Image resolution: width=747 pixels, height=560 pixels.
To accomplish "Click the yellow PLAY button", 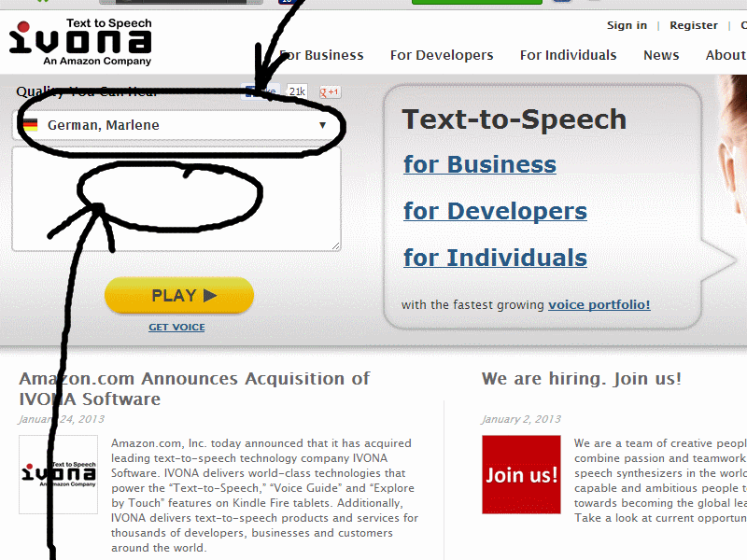I will tap(179, 295).
